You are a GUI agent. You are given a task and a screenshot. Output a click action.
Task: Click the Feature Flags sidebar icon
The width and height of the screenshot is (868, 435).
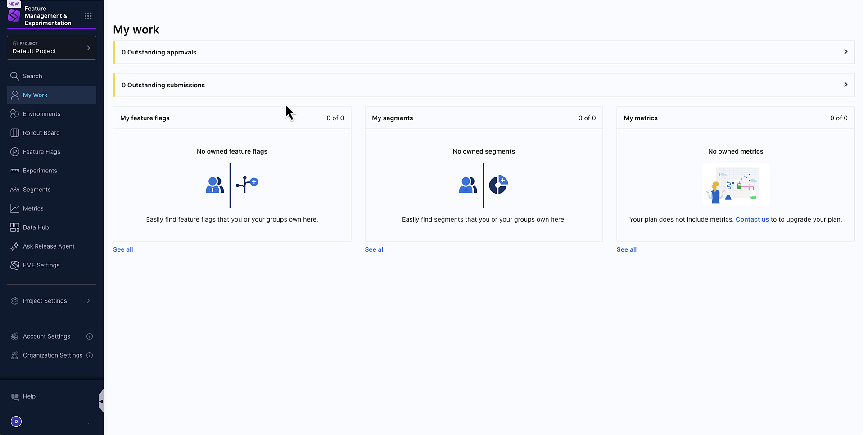coord(15,152)
